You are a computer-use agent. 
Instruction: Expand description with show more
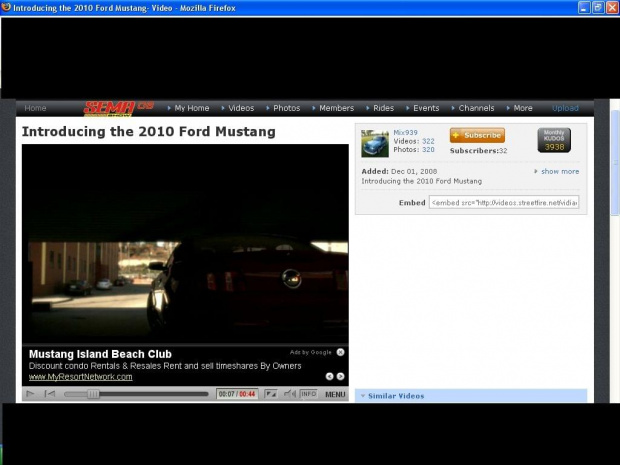(559, 171)
